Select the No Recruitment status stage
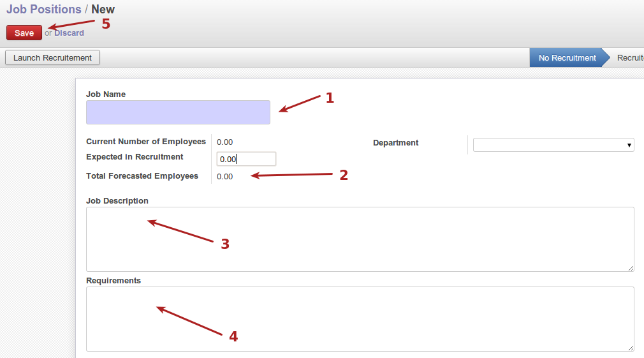 click(x=567, y=57)
